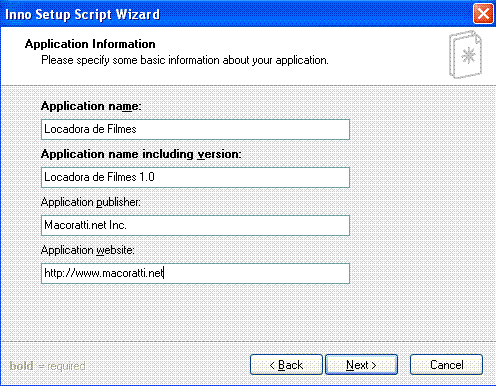The width and height of the screenshot is (496, 386).
Task: Click the bold = required hint text
Action: (47, 366)
